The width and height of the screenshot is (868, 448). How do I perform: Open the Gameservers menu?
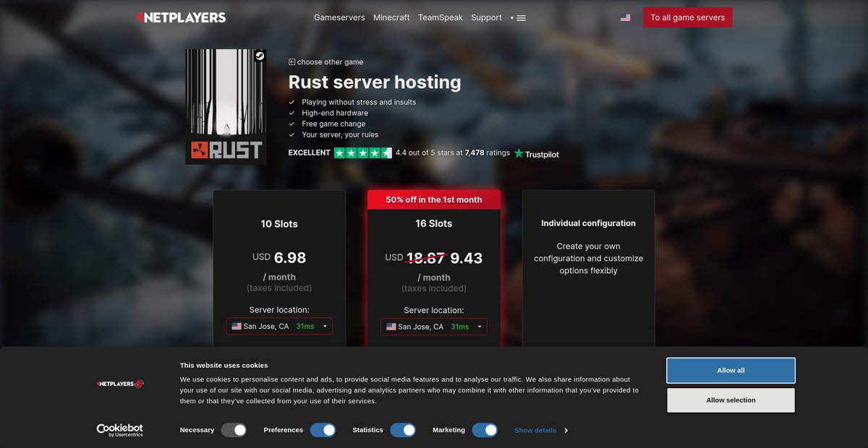pos(339,17)
